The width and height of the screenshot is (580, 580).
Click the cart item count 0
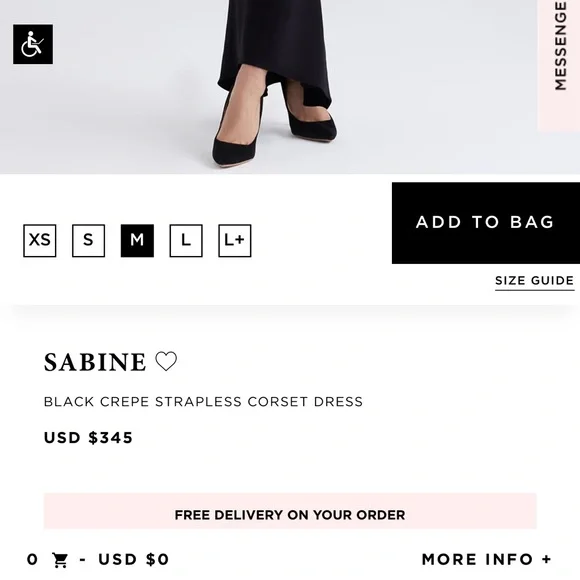[32, 559]
